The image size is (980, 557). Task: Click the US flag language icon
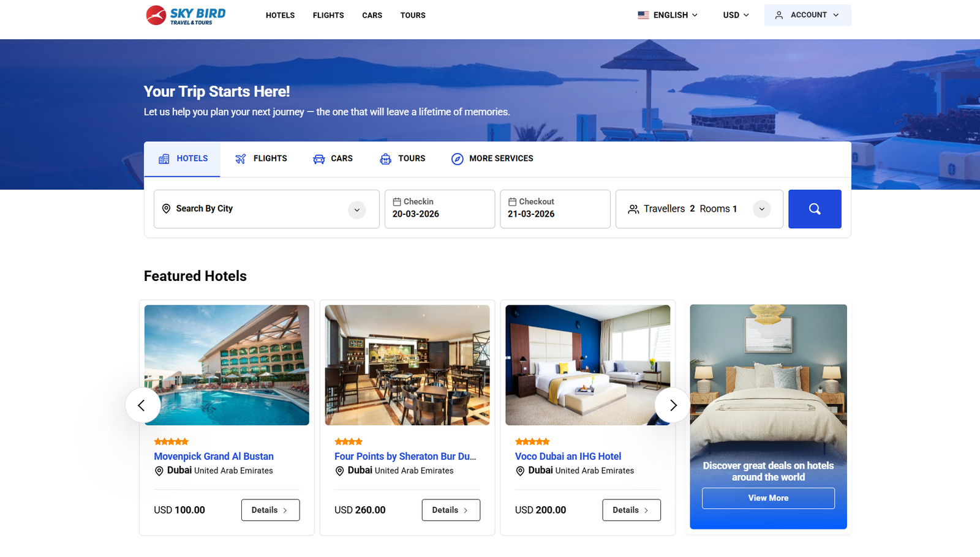(643, 15)
